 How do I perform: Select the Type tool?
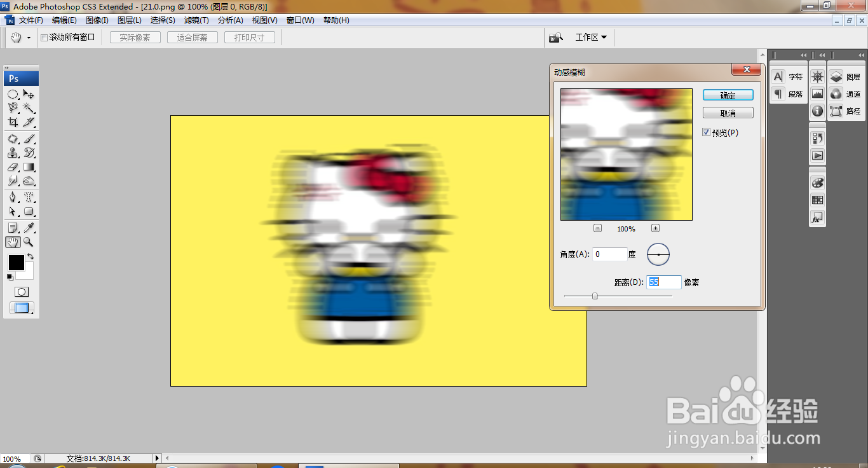[29, 197]
